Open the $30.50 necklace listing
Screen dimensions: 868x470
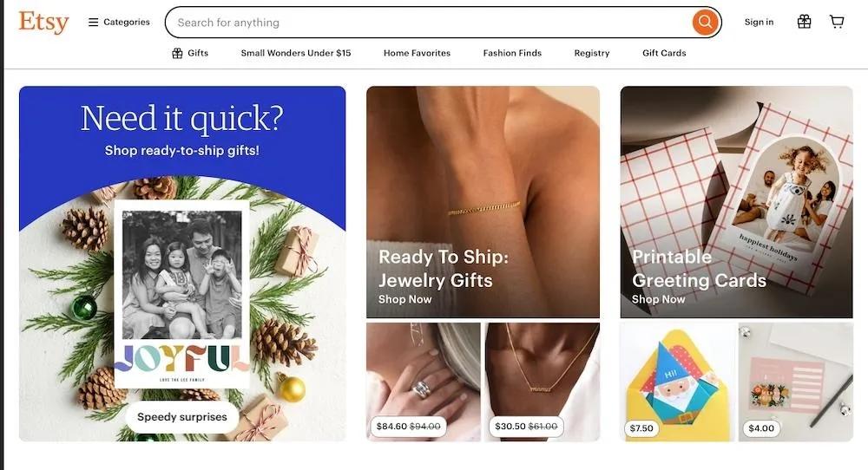542,382
